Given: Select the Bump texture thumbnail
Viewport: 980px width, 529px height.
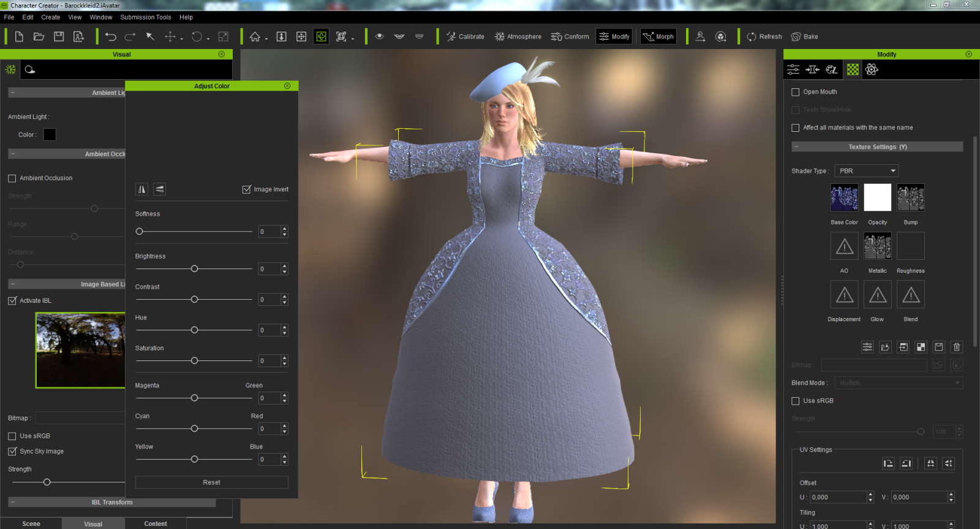Looking at the screenshot, I should coord(911,198).
